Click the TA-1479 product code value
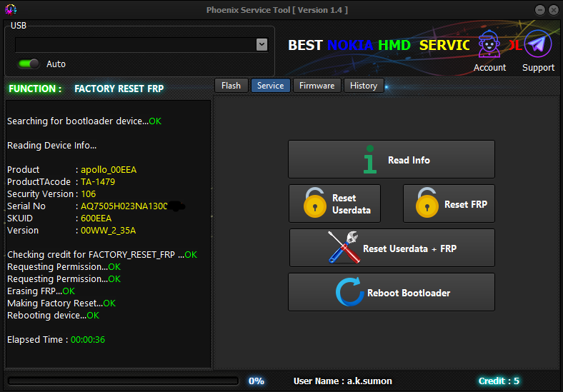563x392 pixels. pos(98,181)
